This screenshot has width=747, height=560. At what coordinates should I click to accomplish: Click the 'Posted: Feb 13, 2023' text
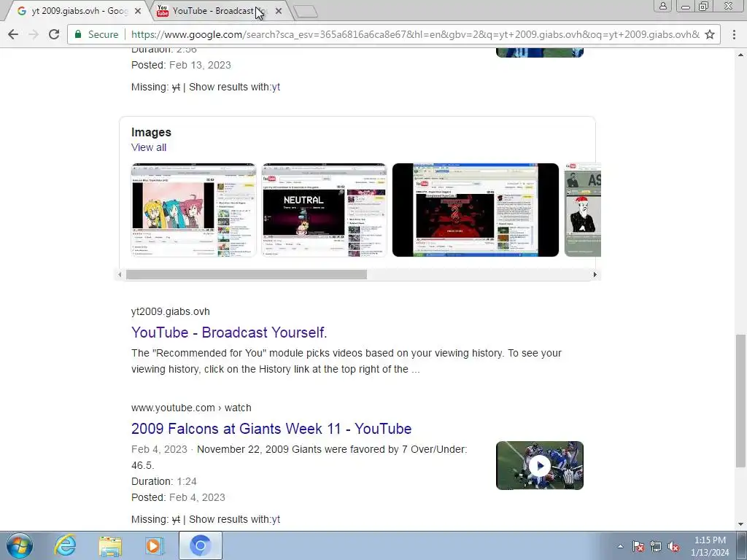181,65
